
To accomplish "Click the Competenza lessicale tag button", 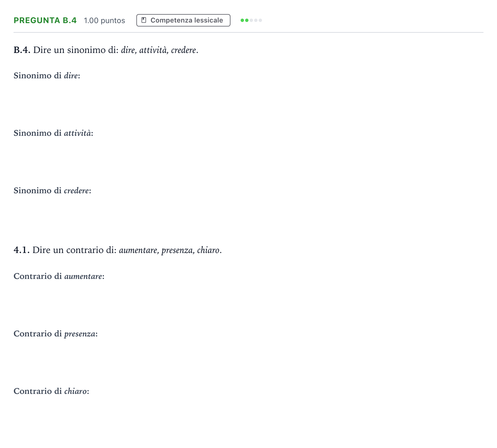I will (183, 20).
